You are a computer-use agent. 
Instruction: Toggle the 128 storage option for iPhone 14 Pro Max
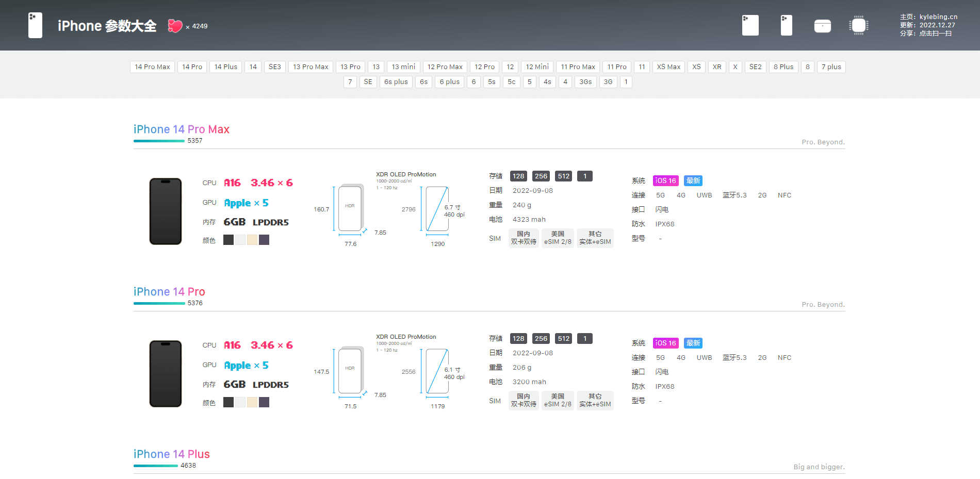point(518,176)
